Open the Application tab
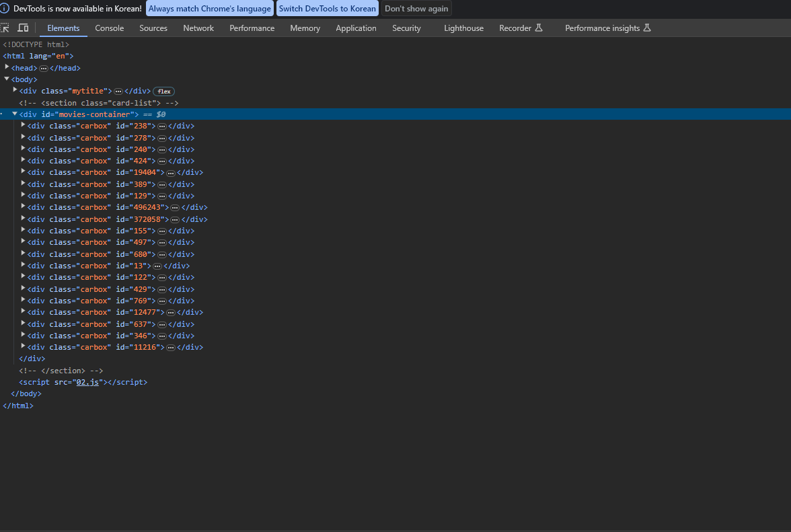The image size is (791, 532). click(x=356, y=28)
